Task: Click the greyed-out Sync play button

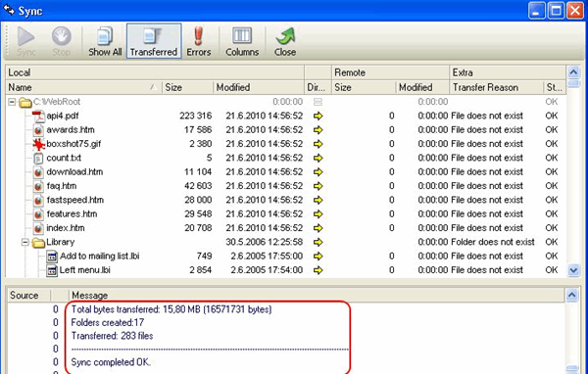Action: tap(25, 41)
